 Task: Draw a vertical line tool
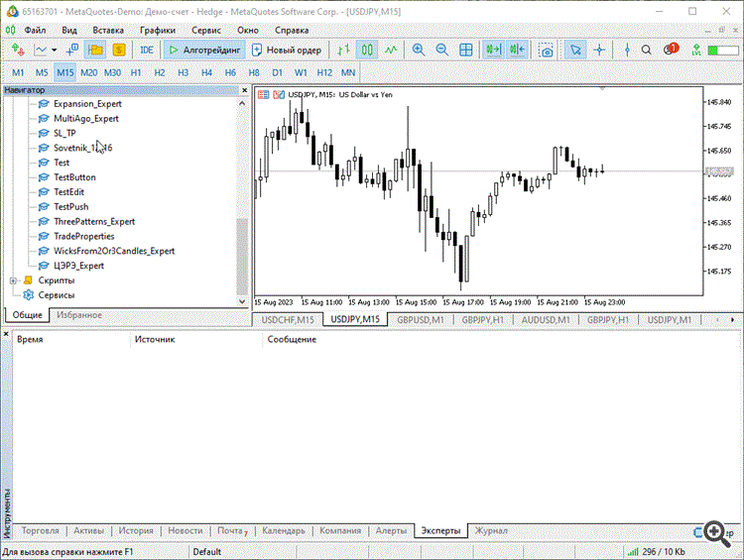coord(627,50)
